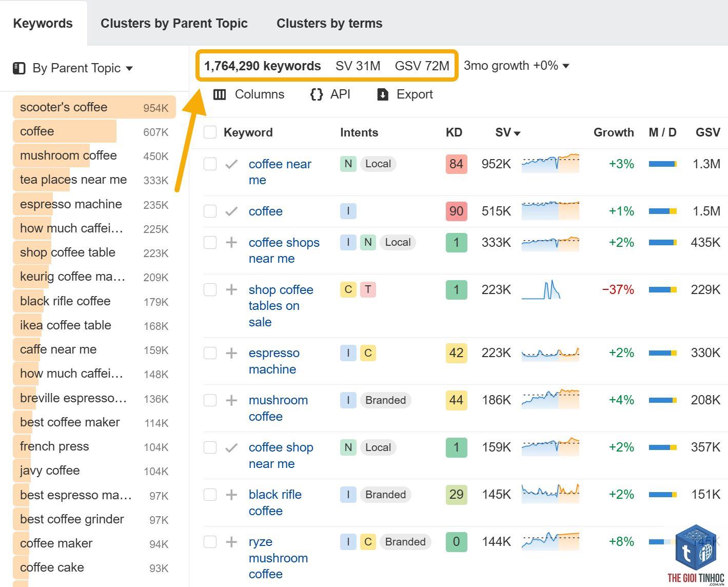728x587 pixels.
Task: Open the black rifle coffee keyword link
Action: [x=275, y=503]
